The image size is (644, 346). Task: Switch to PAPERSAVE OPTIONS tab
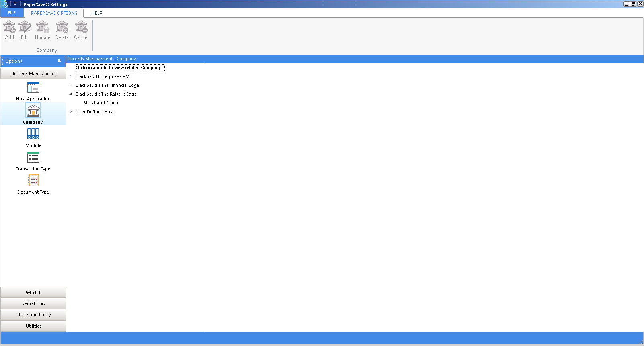tap(54, 13)
